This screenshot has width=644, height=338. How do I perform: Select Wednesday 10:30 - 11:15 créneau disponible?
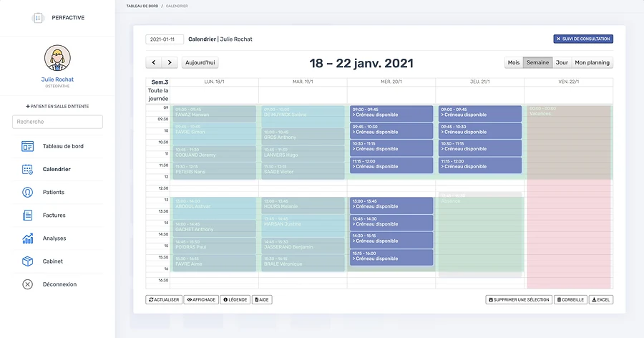(x=391, y=148)
